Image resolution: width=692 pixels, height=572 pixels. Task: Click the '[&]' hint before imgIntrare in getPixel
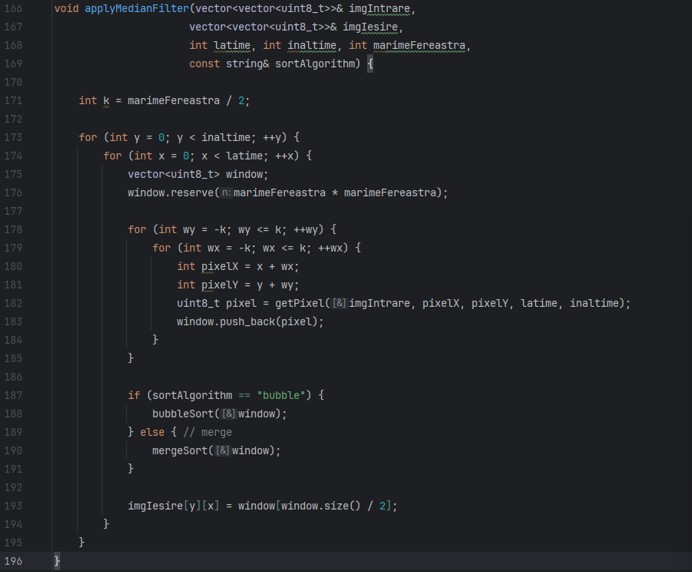click(x=339, y=303)
